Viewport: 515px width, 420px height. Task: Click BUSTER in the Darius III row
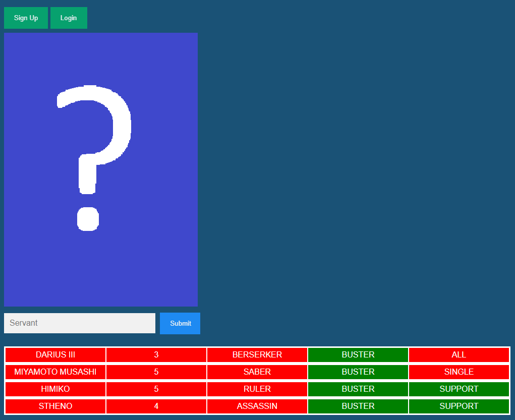pyautogui.click(x=358, y=354)
